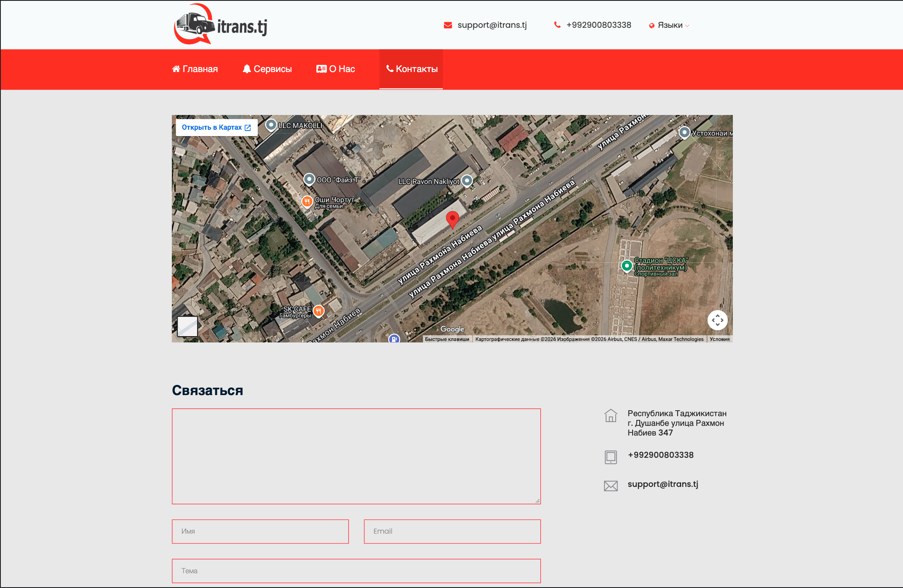Screen dimensions: 903x588
Task: Click the itrans.tj truck logo
Action: pyautogui.click(x=220, y=24)
